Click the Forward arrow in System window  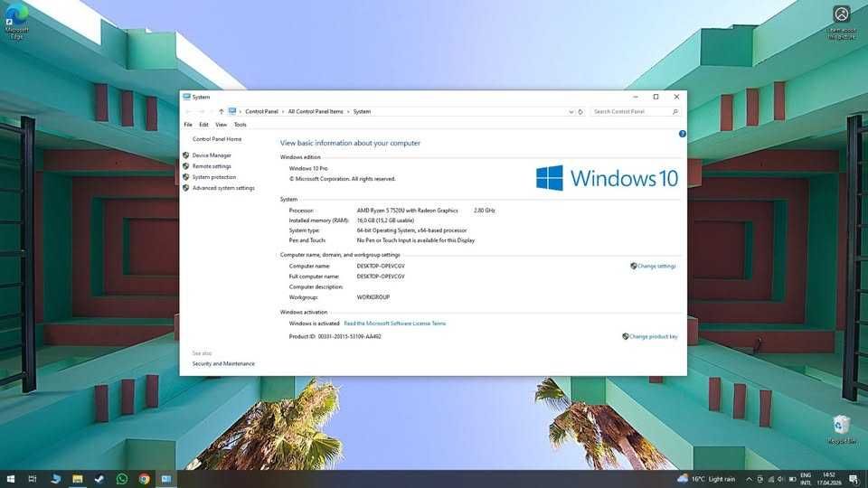coord(202,112)
